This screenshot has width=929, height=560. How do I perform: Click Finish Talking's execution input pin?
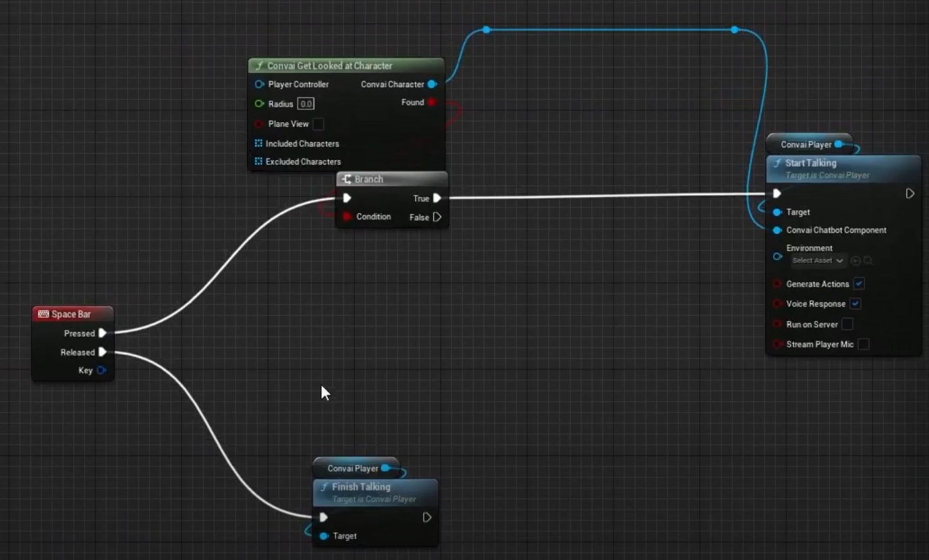tap(324, 517)
